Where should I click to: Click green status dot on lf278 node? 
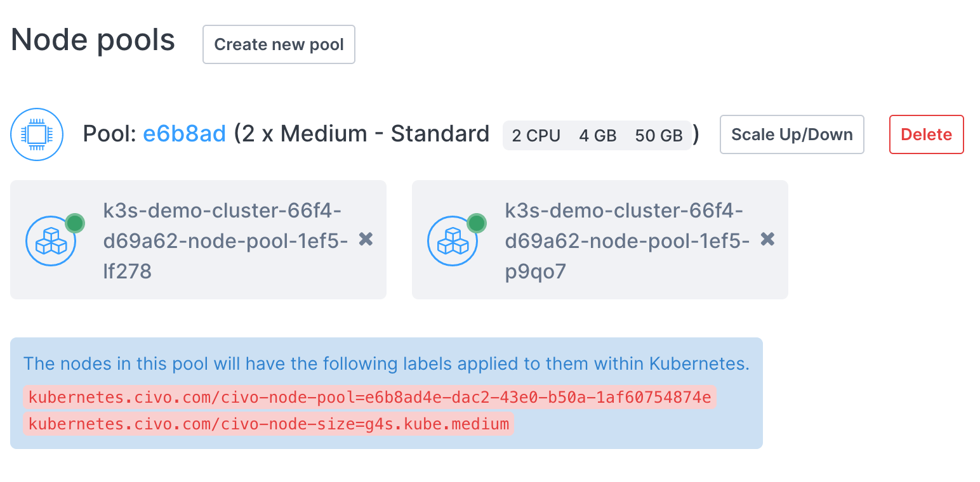tap(75, 223)
